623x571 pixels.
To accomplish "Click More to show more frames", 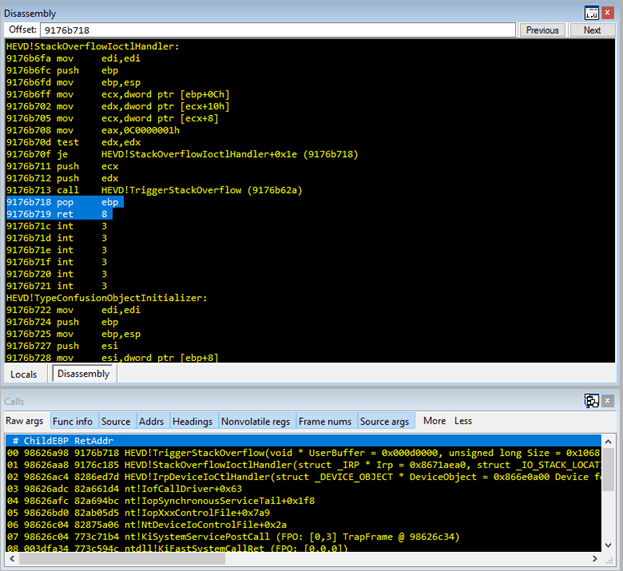I will (x=434, y=421).
